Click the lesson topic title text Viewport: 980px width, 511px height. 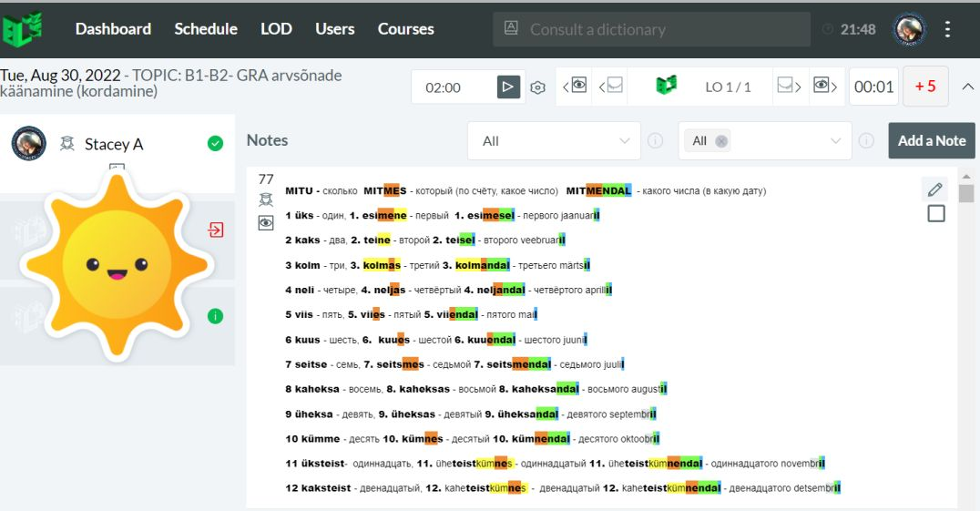coord(170,83)
